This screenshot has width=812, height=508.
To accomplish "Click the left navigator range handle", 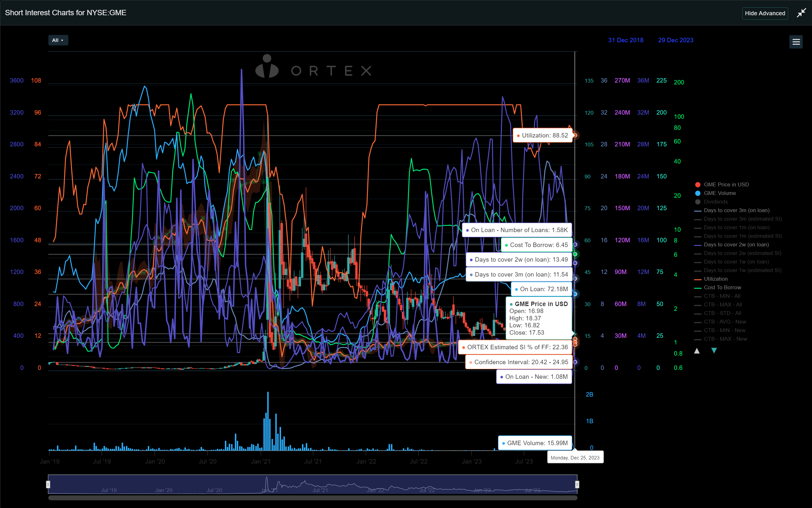I will point(48,484).
